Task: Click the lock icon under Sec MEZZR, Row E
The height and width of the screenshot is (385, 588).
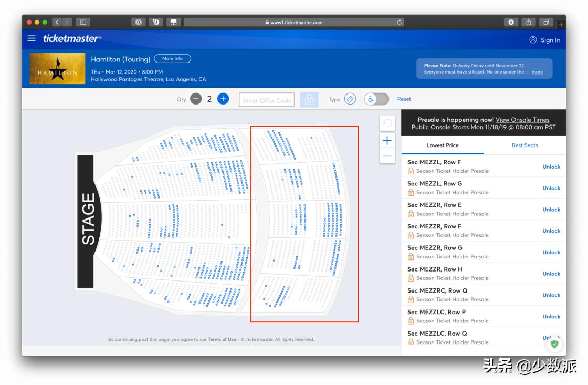Action: [411, 214]
